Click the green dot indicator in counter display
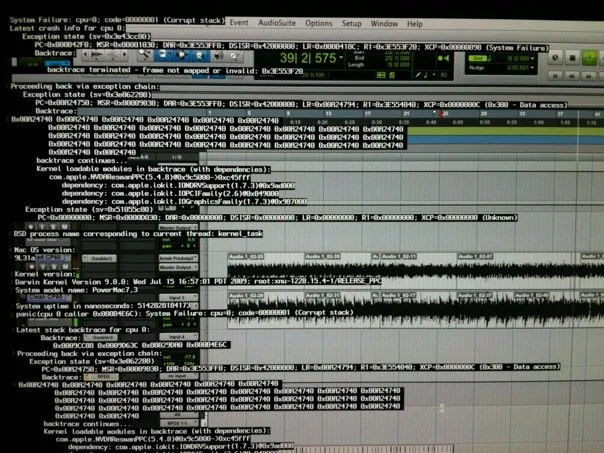The width and height of the screenshot is (604, 453). click(x=440, y=58)
